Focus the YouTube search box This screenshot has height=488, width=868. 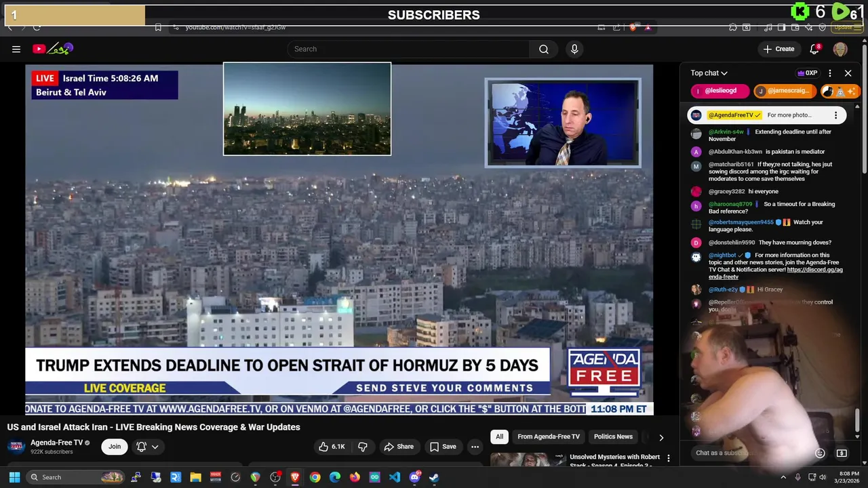(409, 49)
